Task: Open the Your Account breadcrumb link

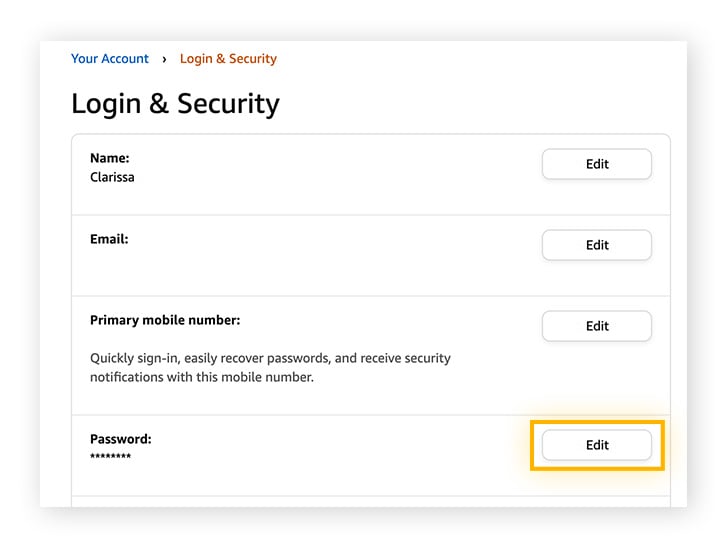Action: pos(110,59)
